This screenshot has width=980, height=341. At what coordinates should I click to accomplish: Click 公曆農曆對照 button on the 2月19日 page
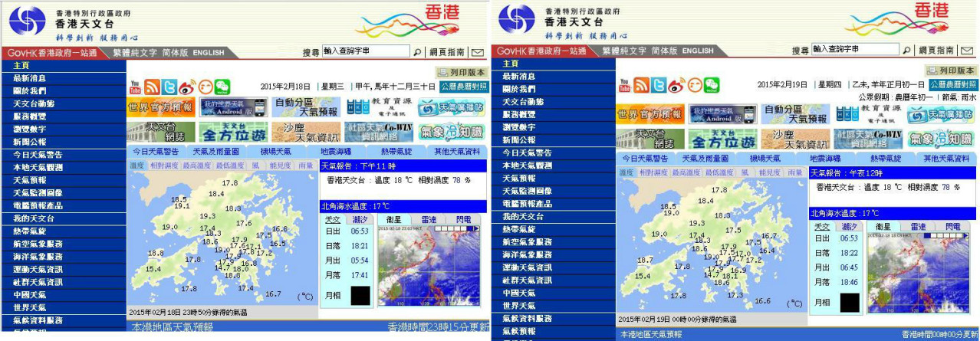953,84
